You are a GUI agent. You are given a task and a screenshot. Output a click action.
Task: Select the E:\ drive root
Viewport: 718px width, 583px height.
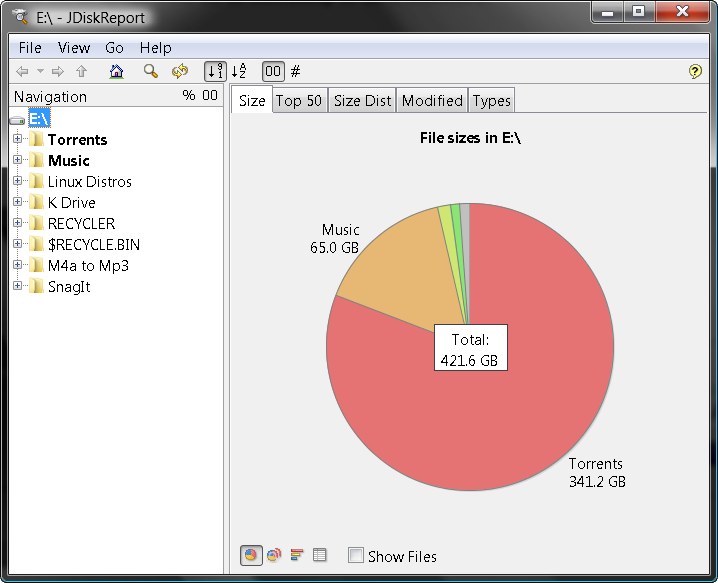(x=39, y=119)
